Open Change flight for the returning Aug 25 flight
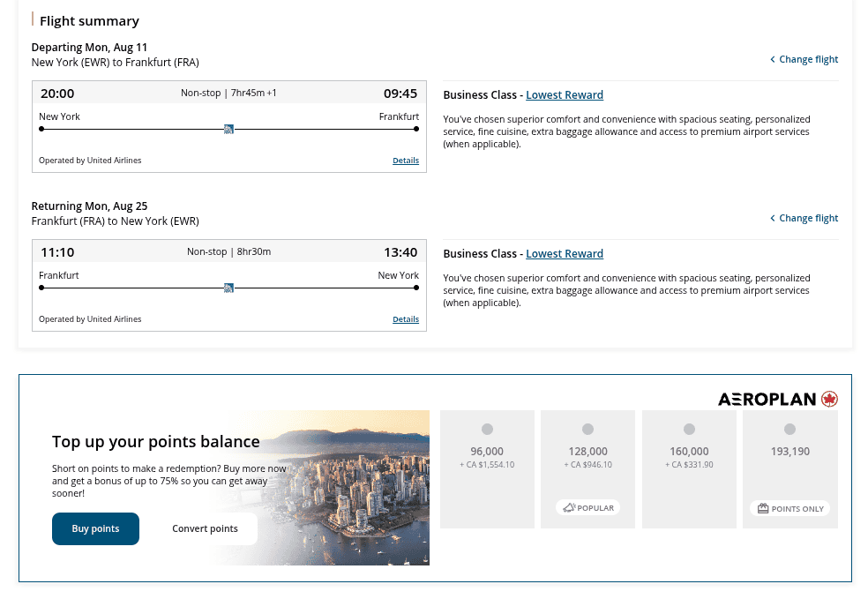 (x=804, y=218)
